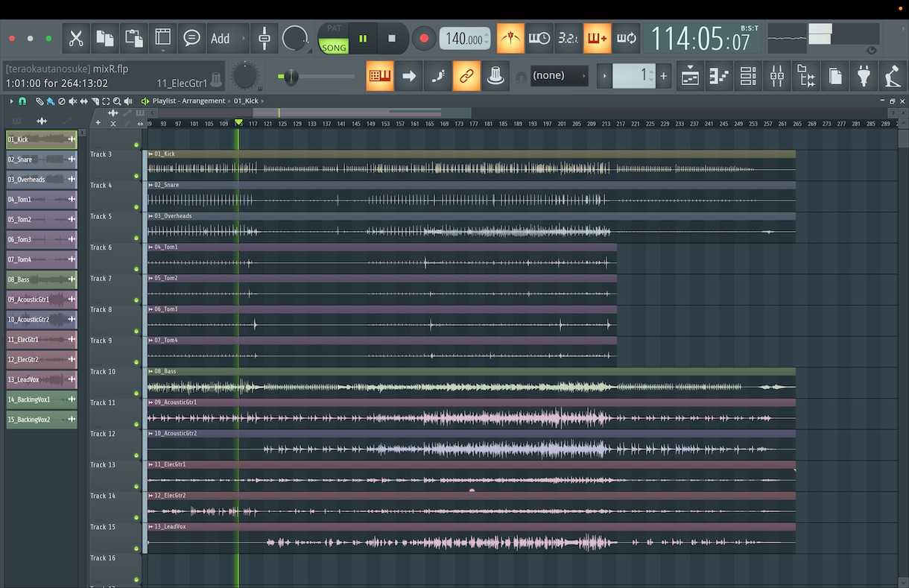The width and height of the screenshot is (909, 588).
Task: Open the (none) snap selector dropdown
Action: [559, 75]
